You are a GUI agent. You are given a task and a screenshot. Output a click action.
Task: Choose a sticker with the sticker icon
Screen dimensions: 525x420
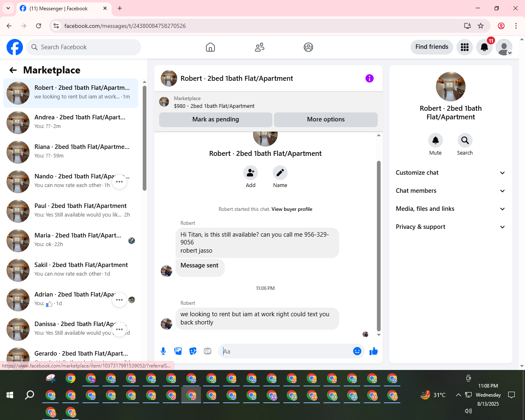click(193, 351)
